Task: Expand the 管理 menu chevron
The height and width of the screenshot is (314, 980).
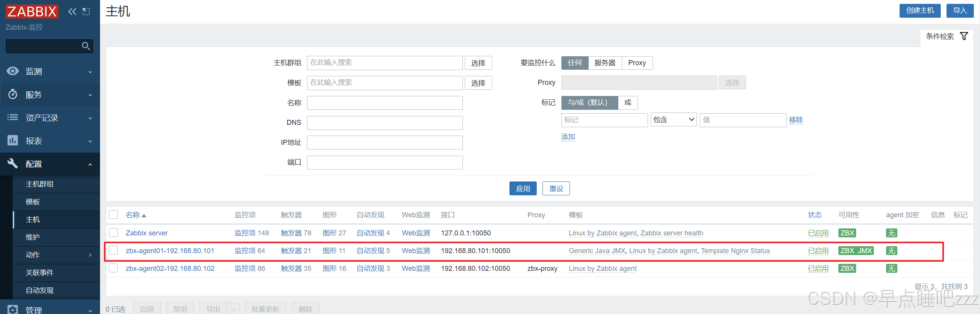Action: tap(90, 311)
